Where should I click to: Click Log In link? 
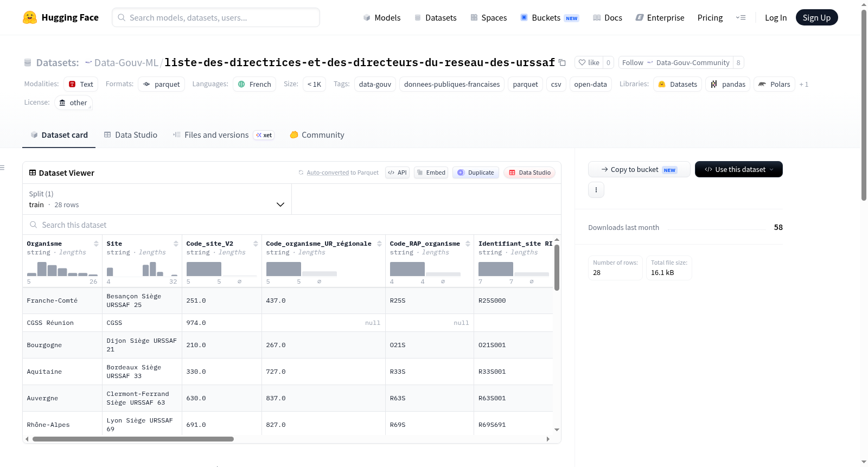pos(776,18)
